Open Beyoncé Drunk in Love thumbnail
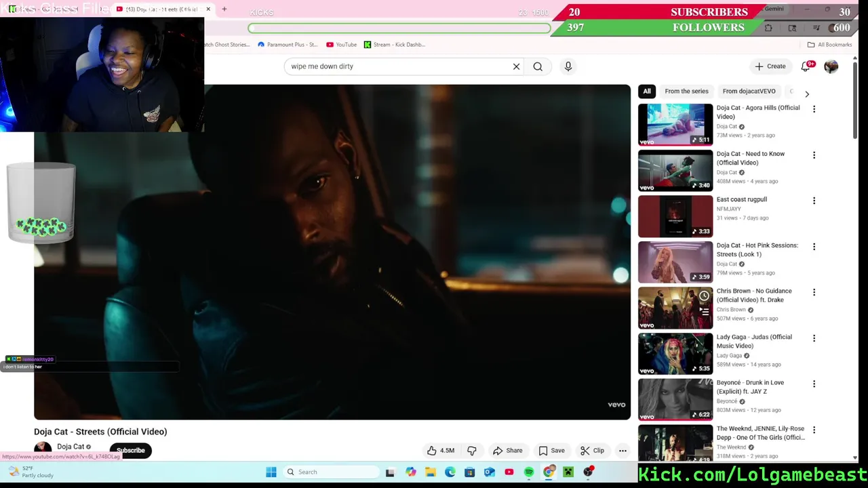Viewport: 868px width, 488px height. 675,399
